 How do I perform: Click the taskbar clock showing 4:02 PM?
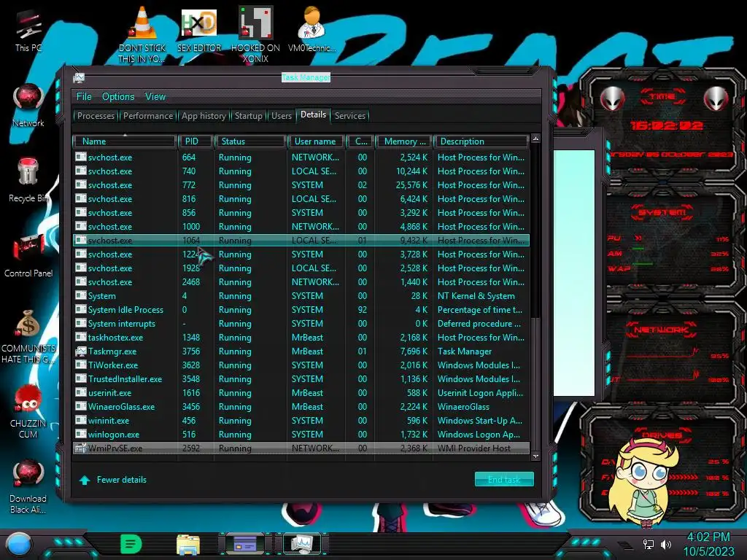pyautogui.click(x=708, y=544)
